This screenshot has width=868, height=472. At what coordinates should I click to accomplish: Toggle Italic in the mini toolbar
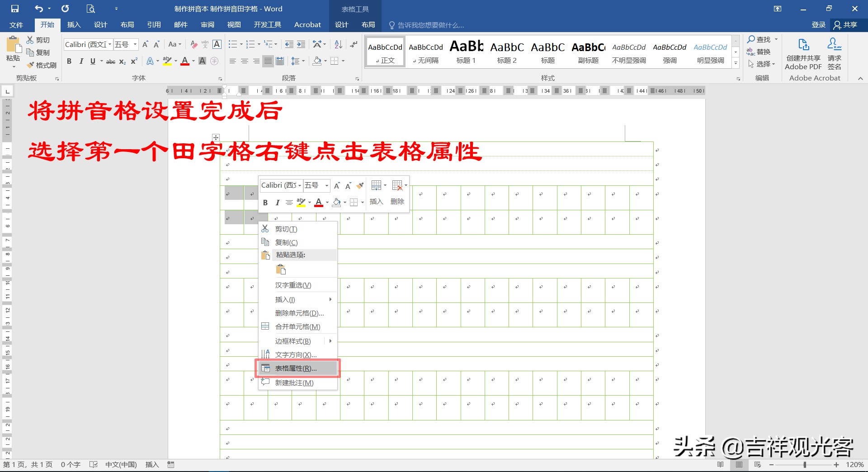point(277,203)
